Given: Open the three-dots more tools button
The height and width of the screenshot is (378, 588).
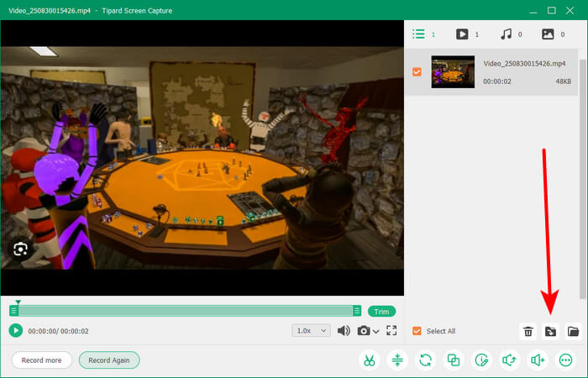Looking at the screenshot, I should 565,360.
